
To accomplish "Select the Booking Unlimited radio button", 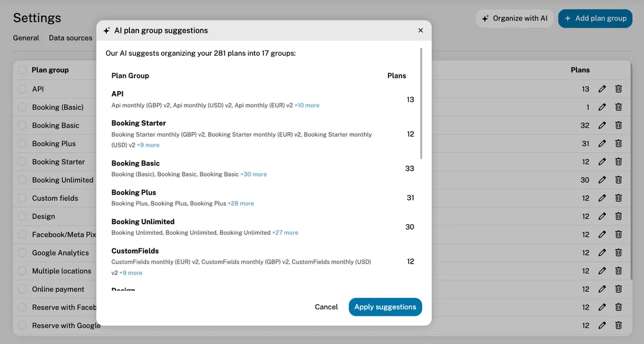I will pos(21,180).
